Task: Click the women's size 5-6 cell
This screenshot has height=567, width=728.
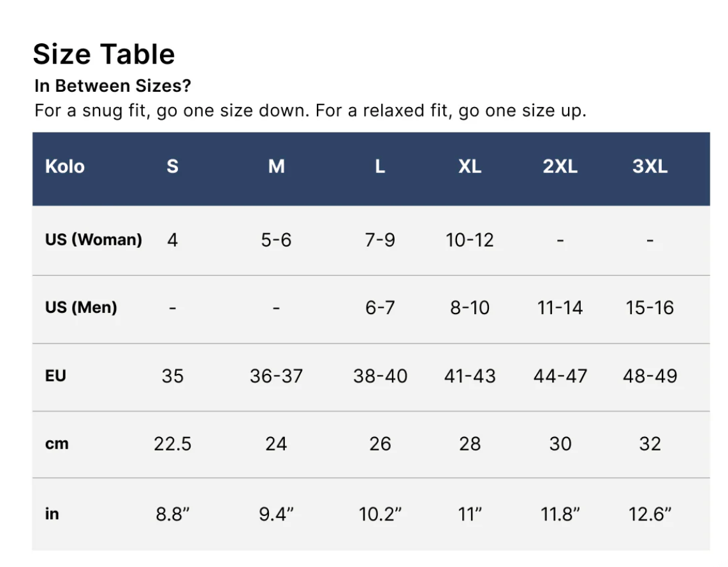Action: [276, 240]
